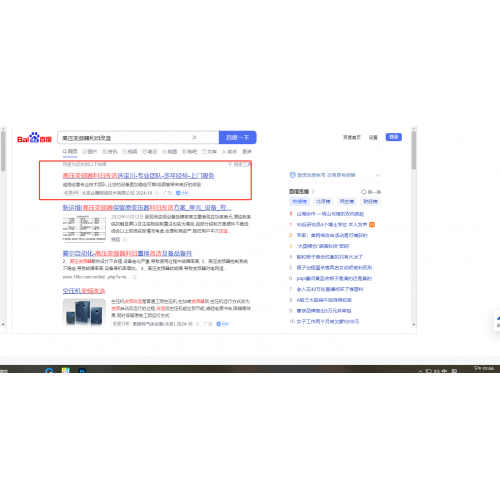Open the hot search item ranked 5
500x500 pixels.
click(x=334, y=267)
